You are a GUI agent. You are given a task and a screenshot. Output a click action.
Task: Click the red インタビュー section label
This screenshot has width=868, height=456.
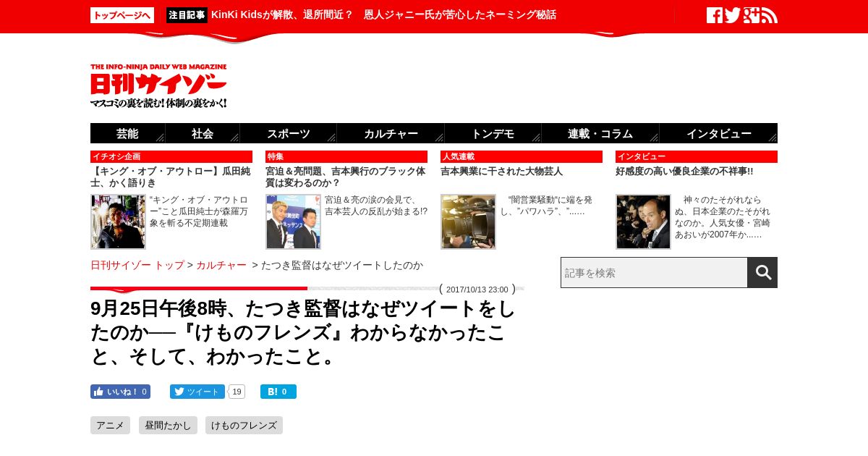tap(697, 157)
